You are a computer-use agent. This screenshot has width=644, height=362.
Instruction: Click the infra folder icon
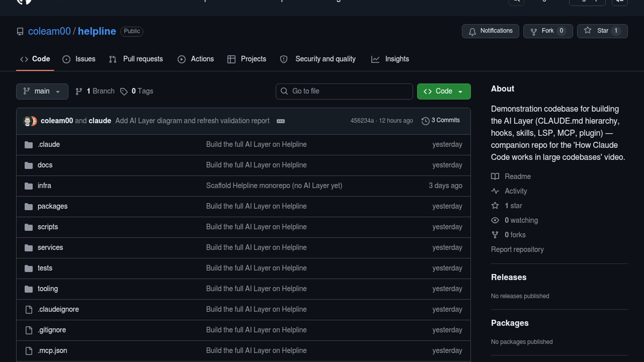[x=29, y=186]
